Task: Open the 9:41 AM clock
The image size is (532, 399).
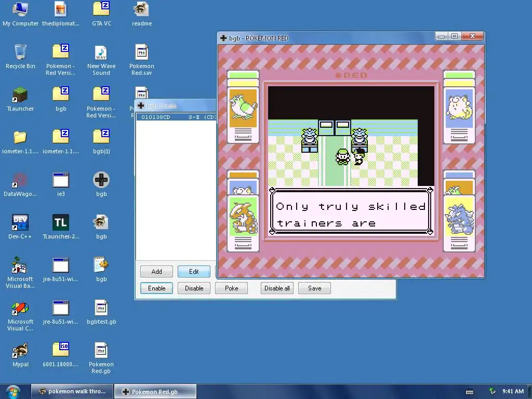Action: point(513,391)
